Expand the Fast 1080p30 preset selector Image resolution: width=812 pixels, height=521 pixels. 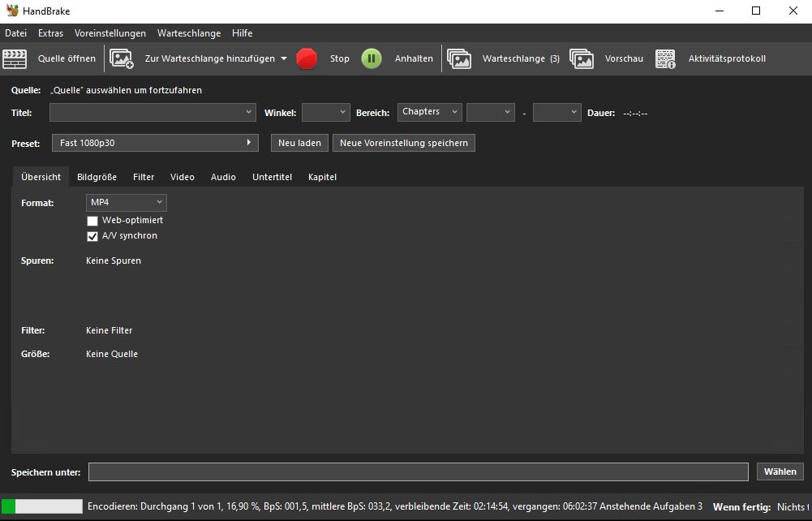click(x=156, y=143)
